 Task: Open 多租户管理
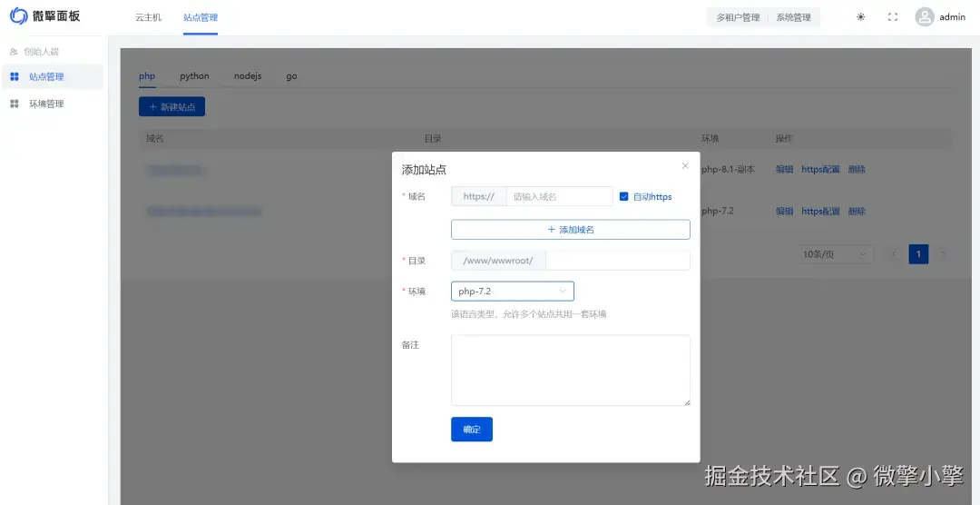coord(738,17)
